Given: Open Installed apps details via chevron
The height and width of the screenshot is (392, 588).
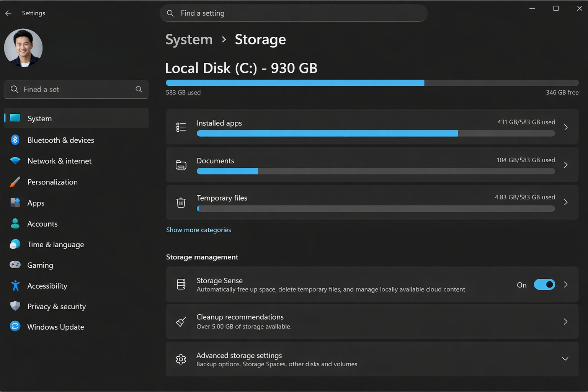Looking at the screenshot, I should 566,127.
